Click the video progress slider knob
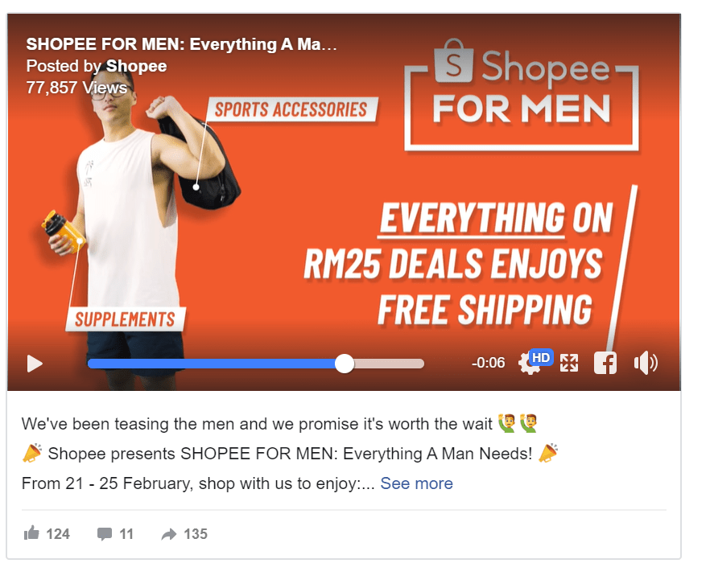 [345, 364]
